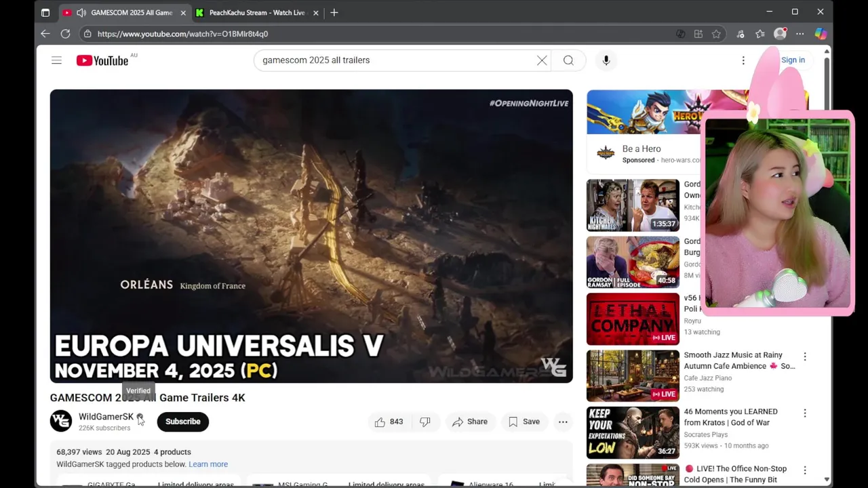Open Learn more link about tagged products
Image resolution: width=868 pixels, height=488 pixels.
pyautogui.click(x=208, y=464)
